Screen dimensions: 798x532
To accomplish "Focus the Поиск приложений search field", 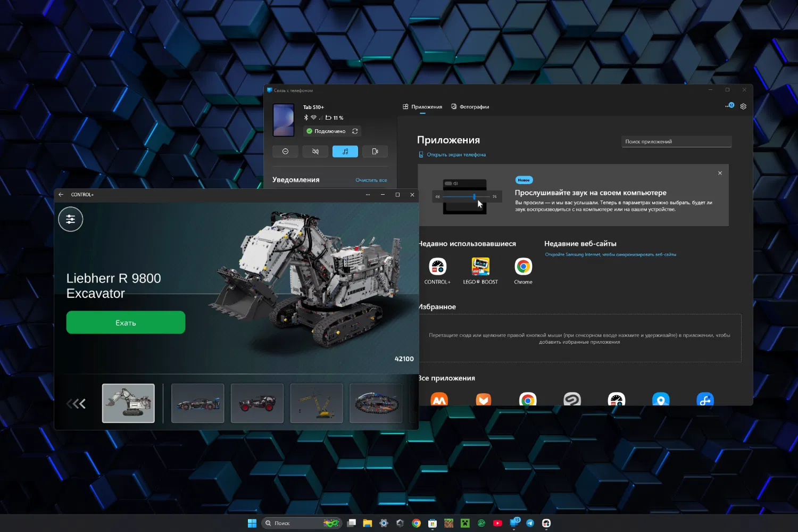I will (677, 142).
